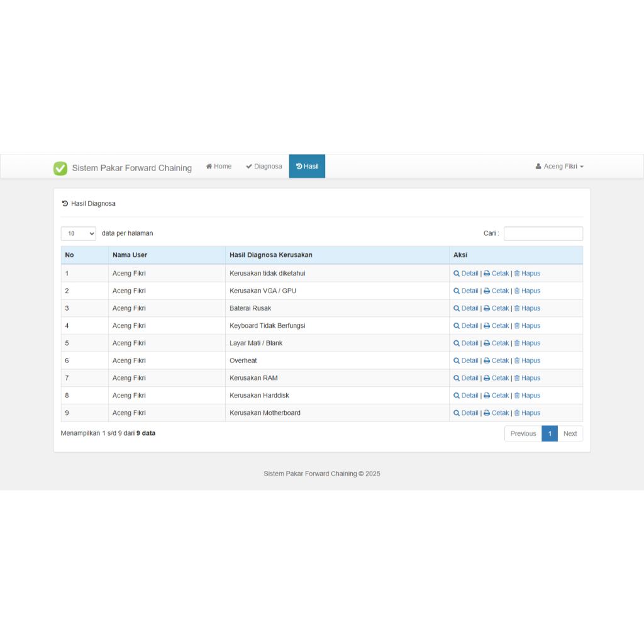This screenshot has height=644, width=644.
Task: Click the Next pagination button
Action: (x=570, y=434)
